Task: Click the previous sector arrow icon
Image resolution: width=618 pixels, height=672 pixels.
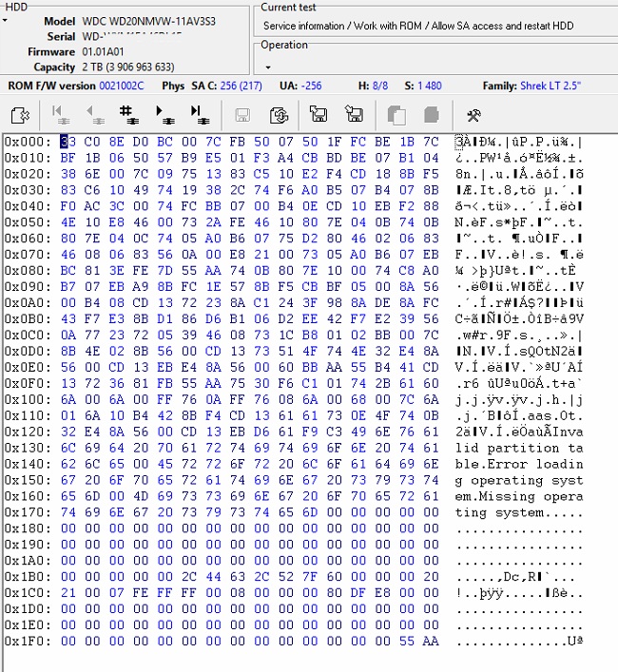Action: tap(96, 115)
